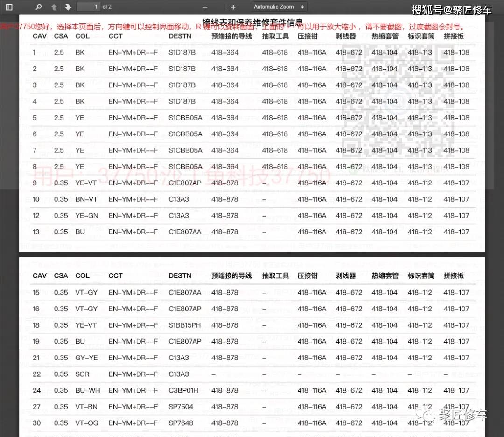Image resolution: width=504 pixels, height=437 pixels.
Task: Click S1D187B in the CAV 2 row
Action: click(x=182, y=69)
